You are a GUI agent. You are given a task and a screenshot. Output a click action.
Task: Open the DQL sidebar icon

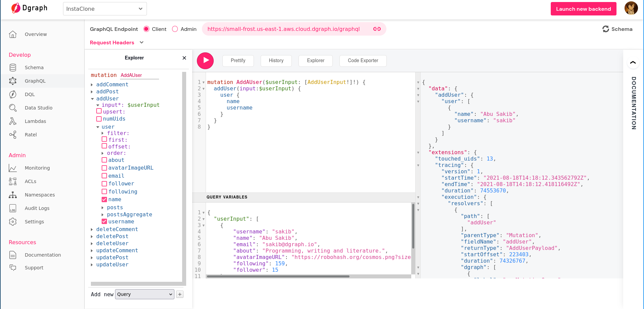(x=13, y=94)
